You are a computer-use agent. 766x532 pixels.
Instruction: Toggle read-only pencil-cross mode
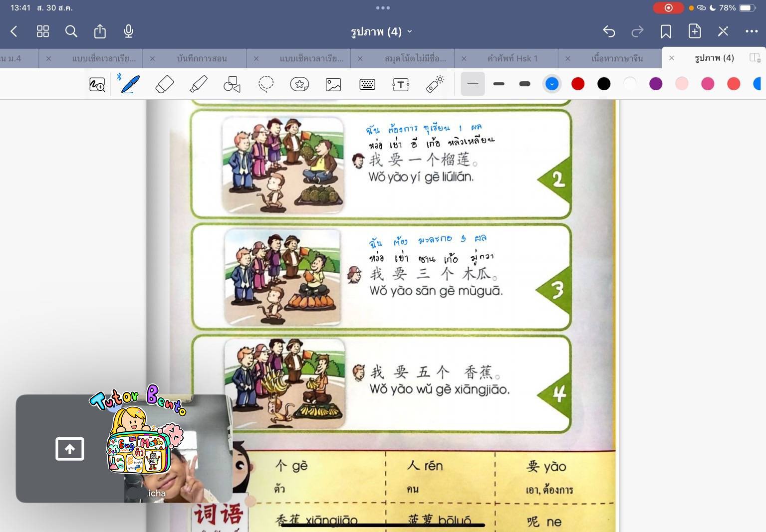(x=723, y=31)
